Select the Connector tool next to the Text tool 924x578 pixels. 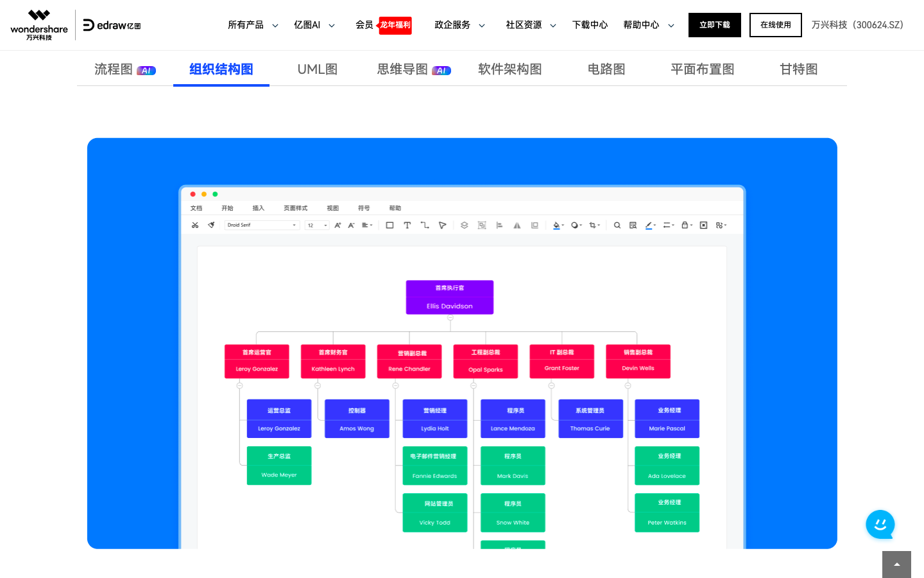(424, 225)
